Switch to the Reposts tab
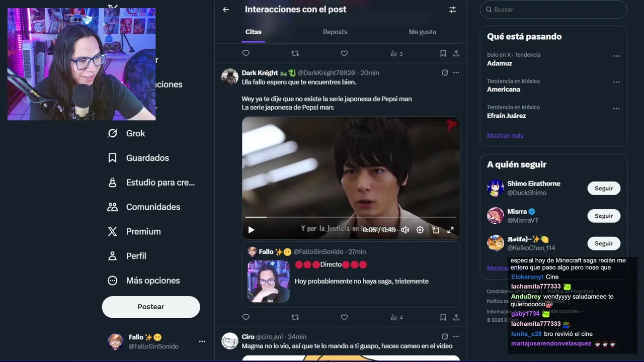Viewport: 644px width, 362px height. point(335,32)
